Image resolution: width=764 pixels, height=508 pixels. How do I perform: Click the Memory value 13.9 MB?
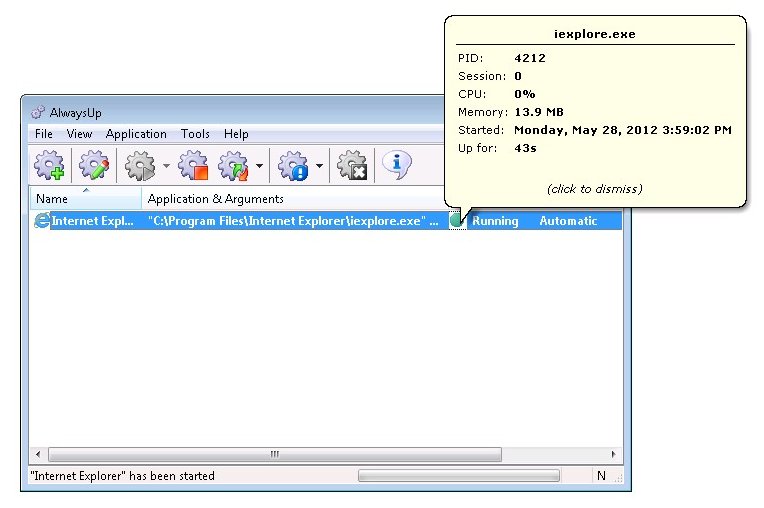tap(539, 112)
